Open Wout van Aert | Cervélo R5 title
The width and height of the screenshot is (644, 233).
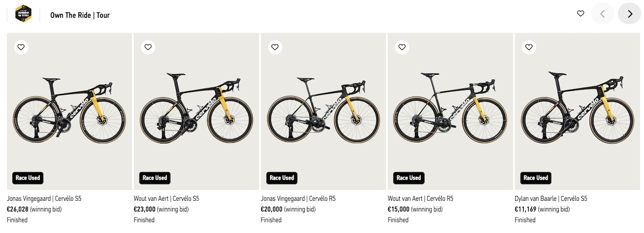(x=420, y=199)
